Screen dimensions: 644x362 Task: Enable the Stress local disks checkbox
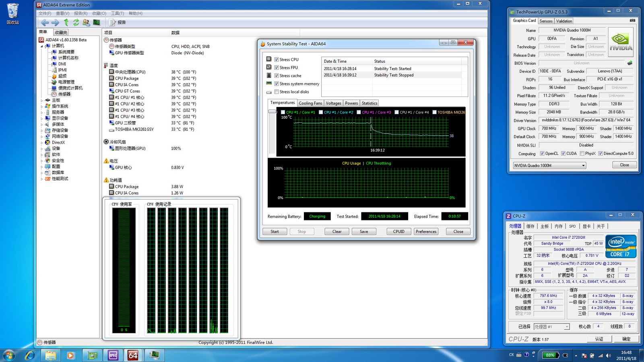point(277,92)
